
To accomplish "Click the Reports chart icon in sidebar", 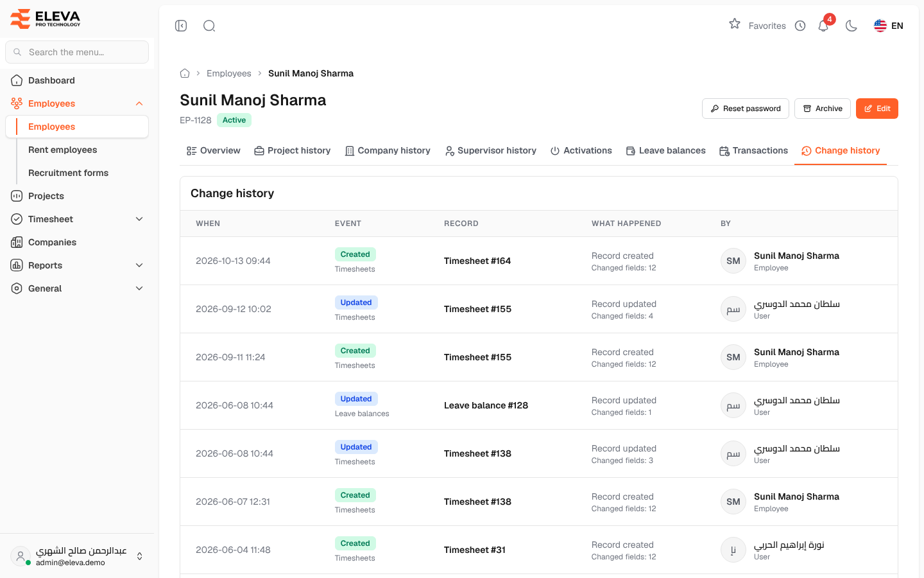I will (x=17, y=265).
